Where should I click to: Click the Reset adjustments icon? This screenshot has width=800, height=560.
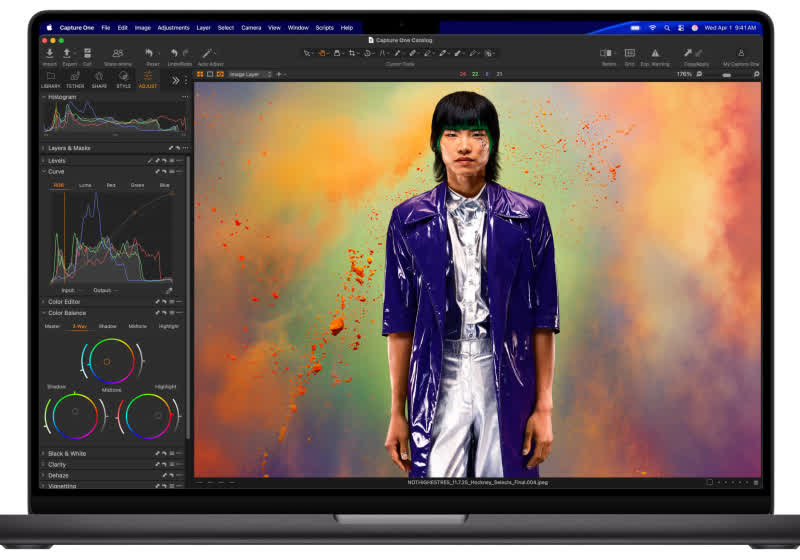coord(151,53)
